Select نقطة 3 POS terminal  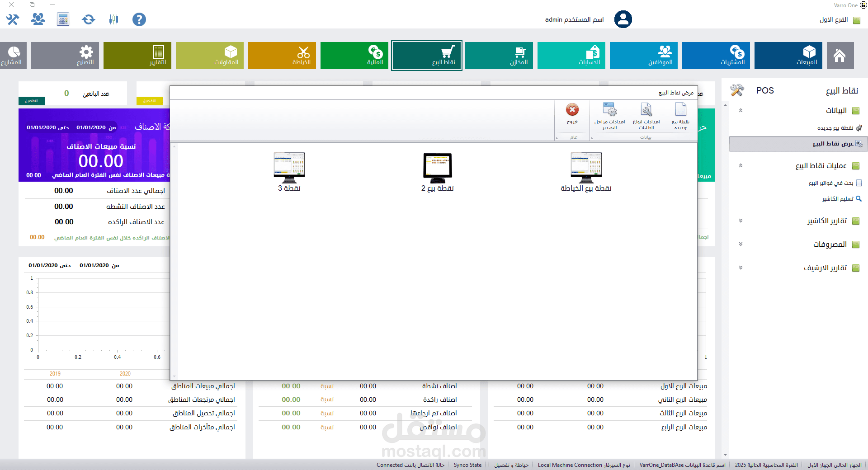click(289, 172)
